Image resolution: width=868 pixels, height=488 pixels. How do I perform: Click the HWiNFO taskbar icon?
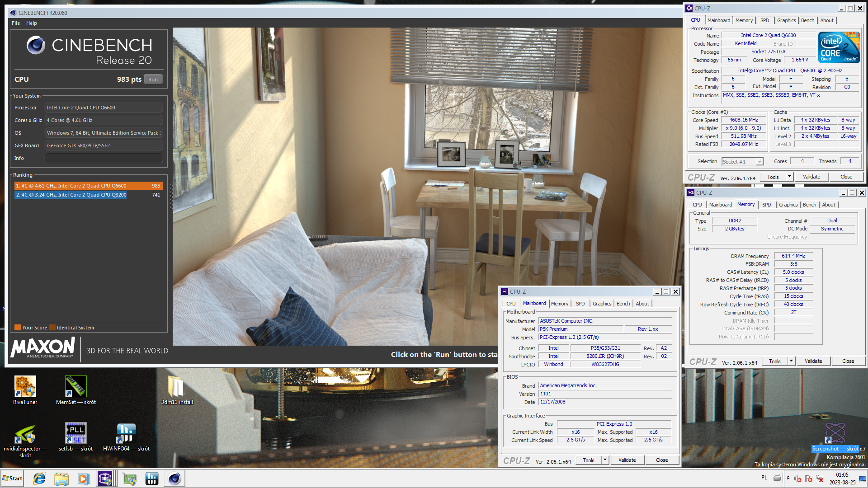tap(152, 479)
